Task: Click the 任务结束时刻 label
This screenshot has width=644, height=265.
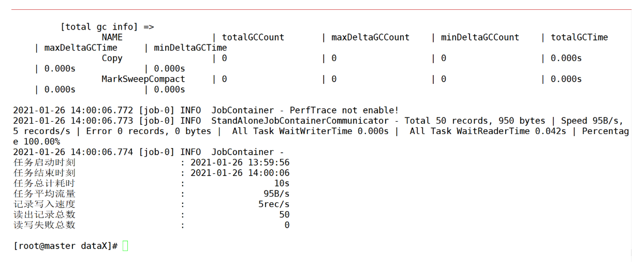Action: (x=45, y=173)
